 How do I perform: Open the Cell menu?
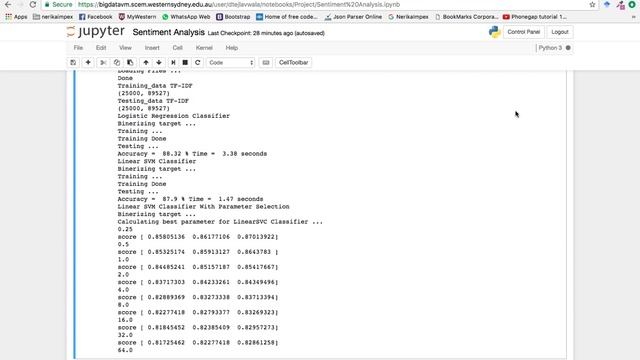178,48
